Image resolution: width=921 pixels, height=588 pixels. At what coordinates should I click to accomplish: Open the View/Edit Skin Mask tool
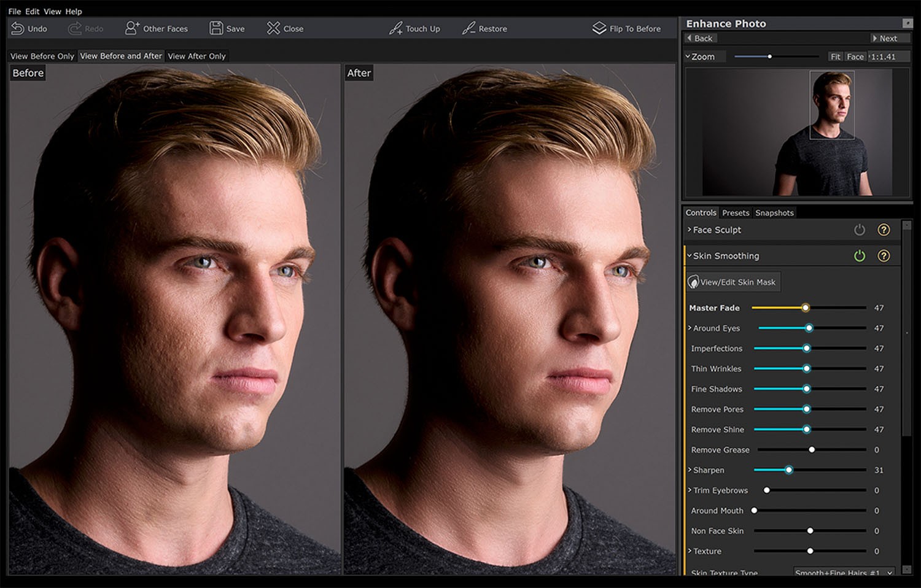click(x=733, y=281)
